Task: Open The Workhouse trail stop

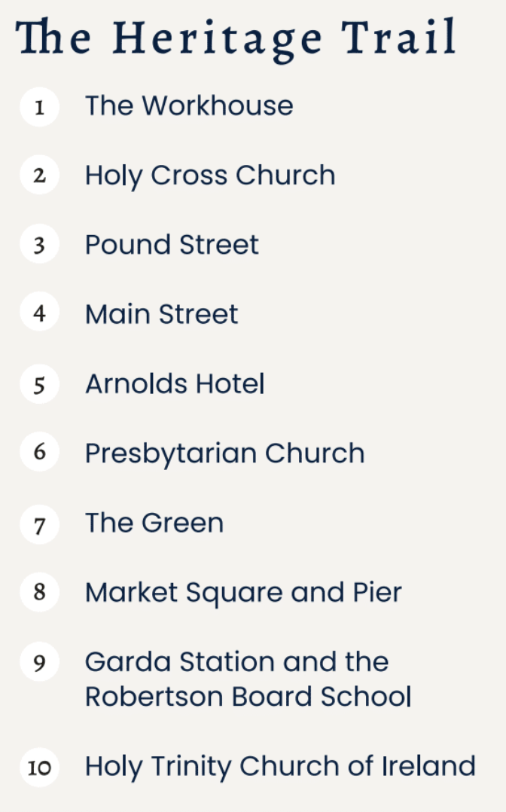Action: tap(189, 105)
